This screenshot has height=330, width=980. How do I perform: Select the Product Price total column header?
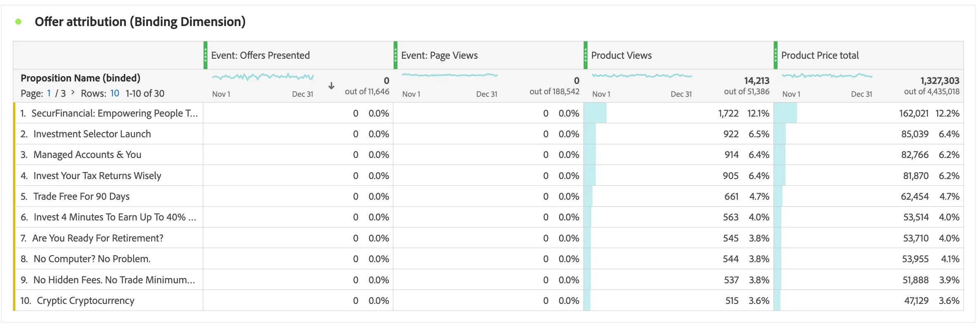(820, 55)
